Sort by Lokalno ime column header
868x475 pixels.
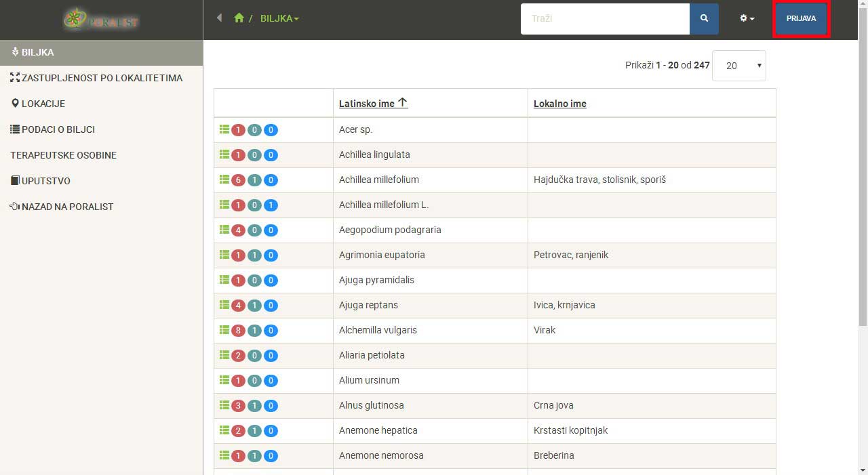559,104
